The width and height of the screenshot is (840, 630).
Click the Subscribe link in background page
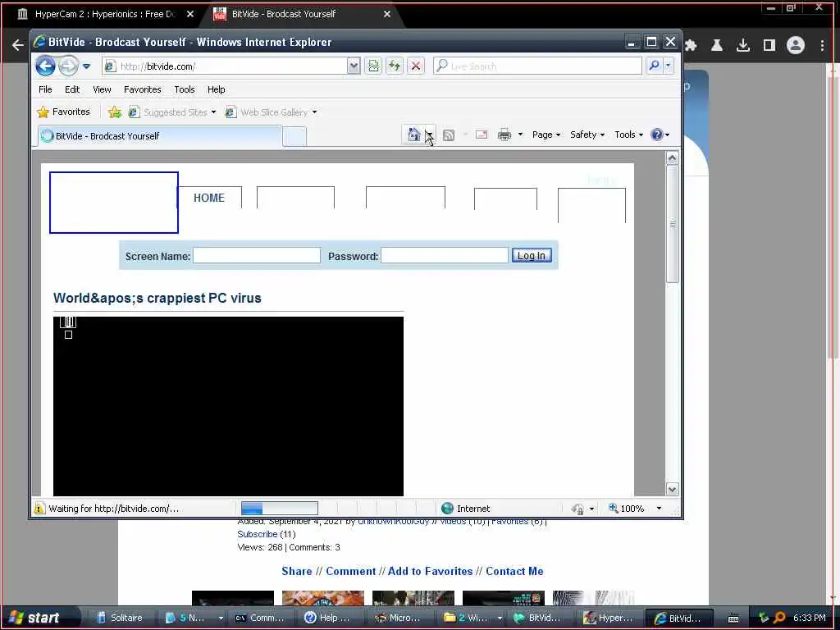[x=257, y=534]
